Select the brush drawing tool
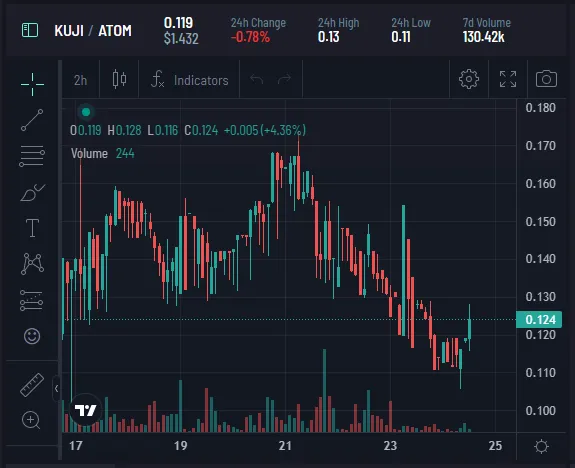This screenshot has height=468, width=575. coord(32,192)
